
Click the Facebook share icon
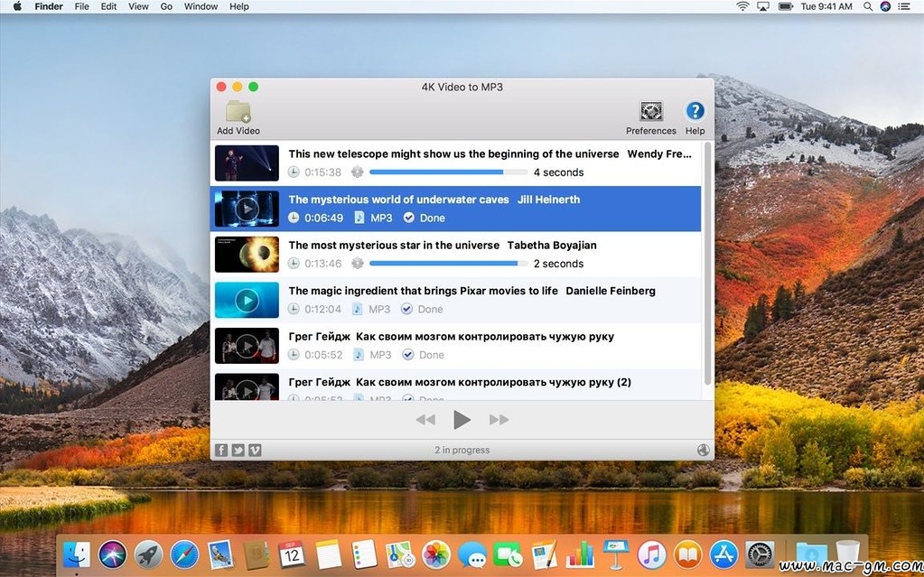[221, 451]
